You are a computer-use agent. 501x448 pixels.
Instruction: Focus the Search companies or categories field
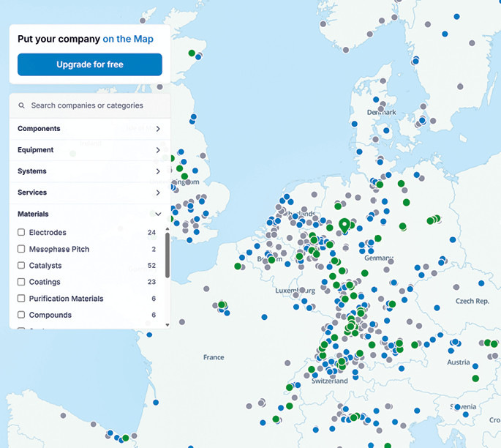coord(90,105)
